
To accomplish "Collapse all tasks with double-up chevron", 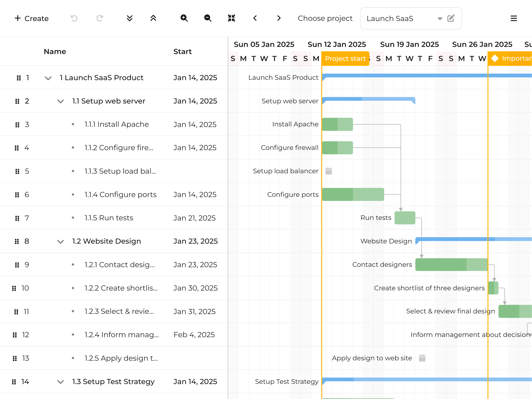I will coord(153,18).
